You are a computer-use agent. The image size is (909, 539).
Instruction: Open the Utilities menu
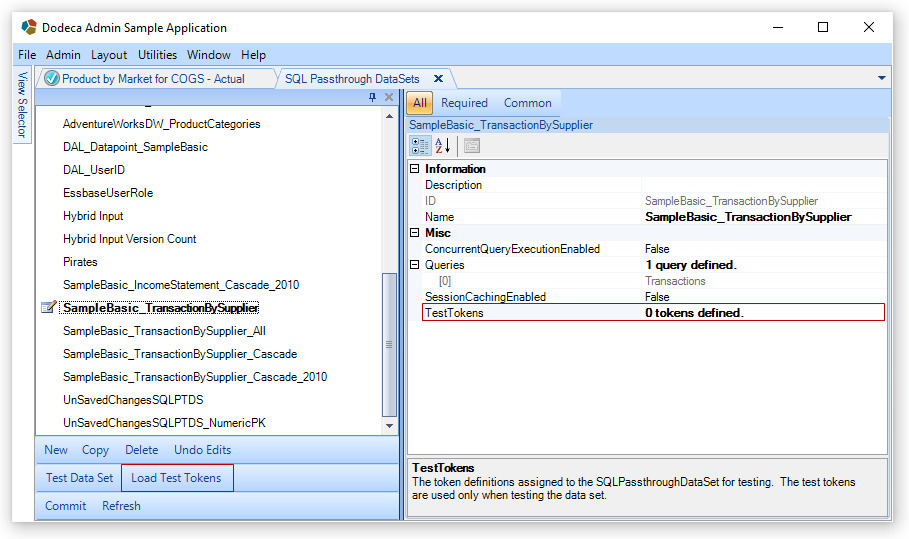157,54
